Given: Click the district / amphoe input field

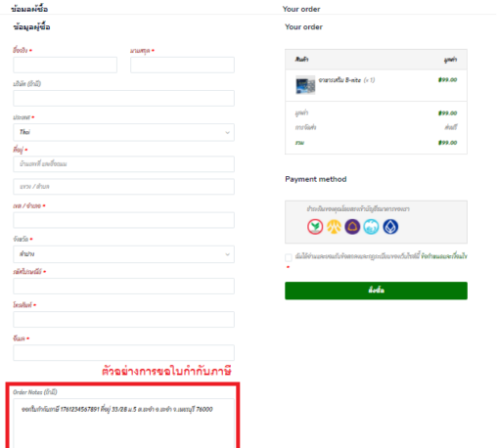Looking at the screenshot, I should click(123, 220).
